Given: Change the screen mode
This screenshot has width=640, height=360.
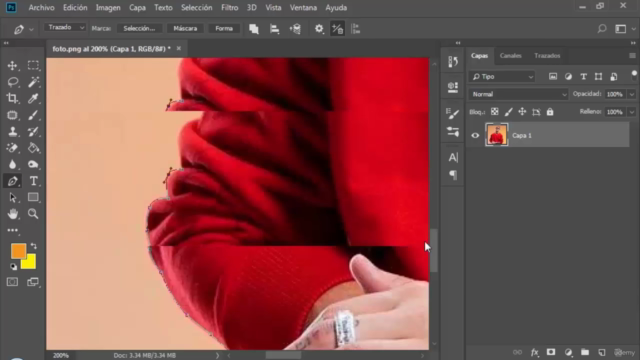Looking at the screenshot, I should [x=33, y=282].
